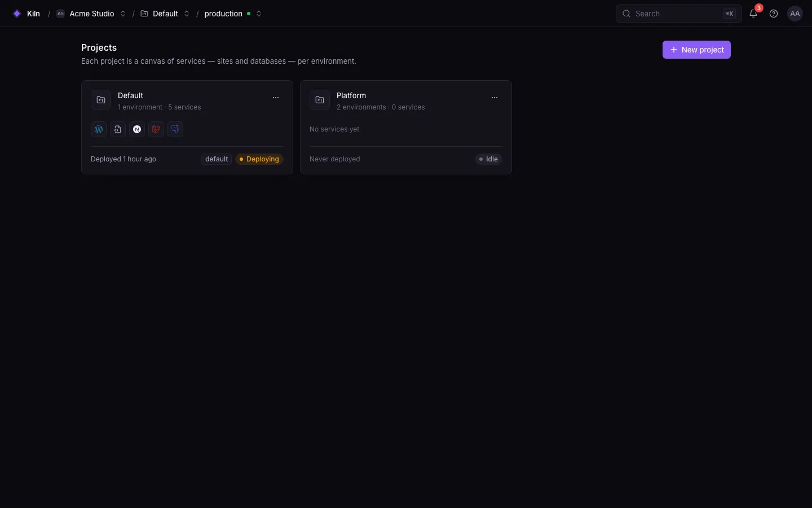Viewport: 812px width, 508px height.
Task: Open the help question-mark icon
Action: pos(774,14)
